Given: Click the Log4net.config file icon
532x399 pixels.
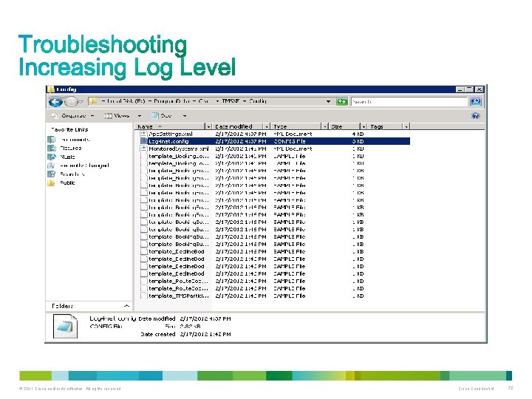Looking at the screenshot, I should [x=143, y=141].
